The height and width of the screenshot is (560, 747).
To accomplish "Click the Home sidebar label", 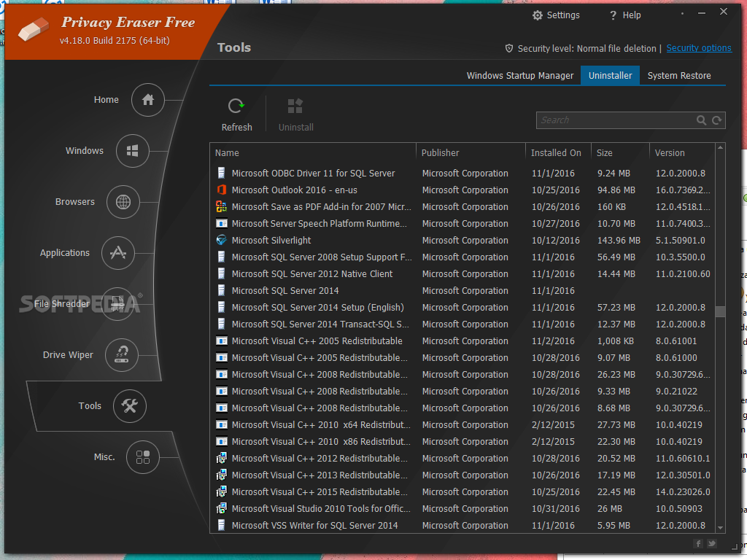I will tap(106, 99).
